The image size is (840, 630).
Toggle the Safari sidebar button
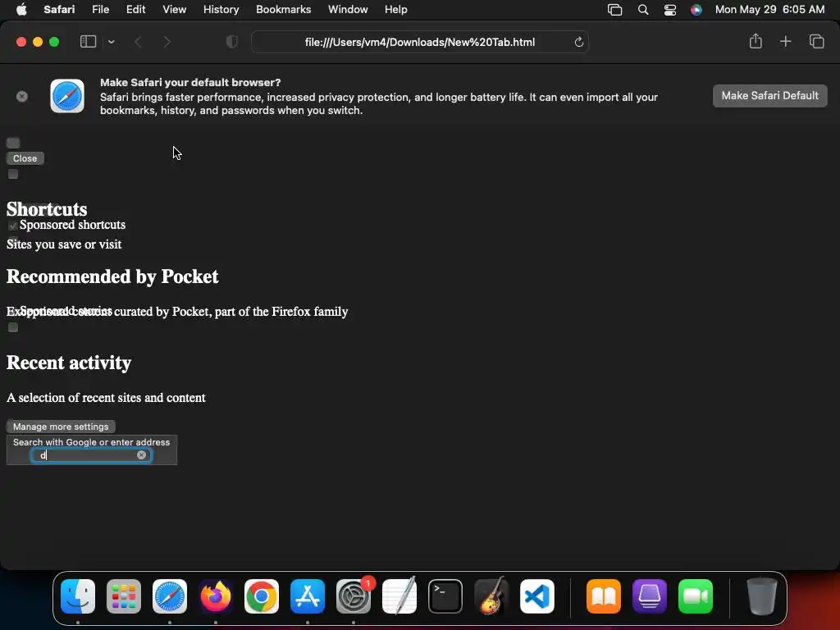point(88,42)
